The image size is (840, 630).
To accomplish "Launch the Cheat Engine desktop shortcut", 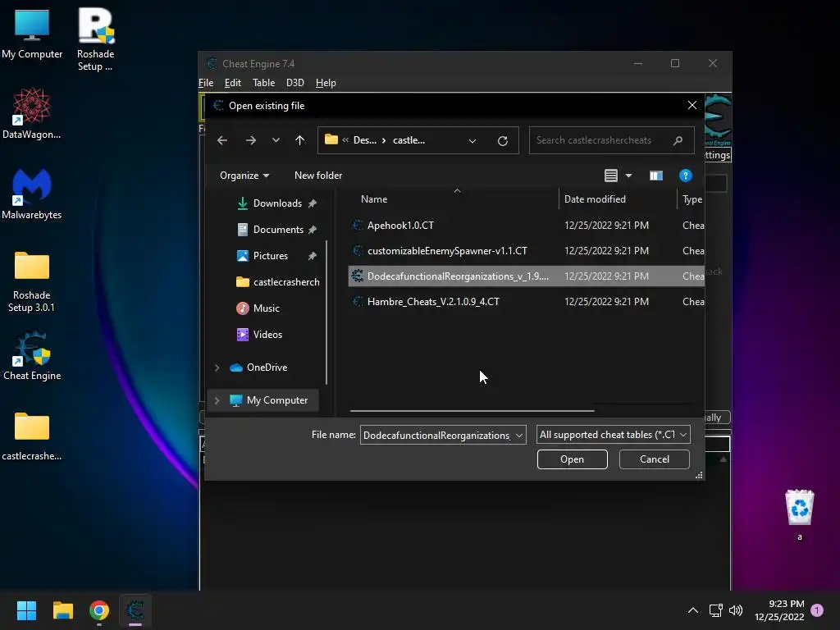I will pos(32,356).
